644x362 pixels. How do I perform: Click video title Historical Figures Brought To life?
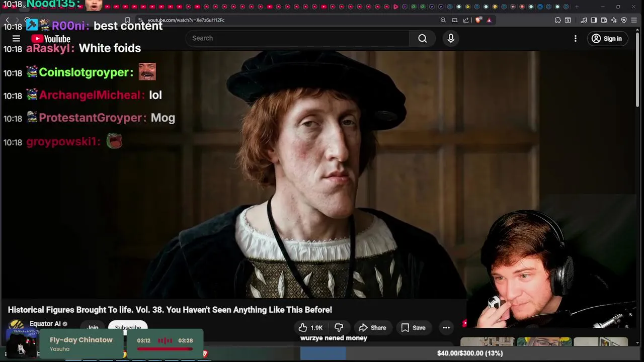[x=170, y=310]
